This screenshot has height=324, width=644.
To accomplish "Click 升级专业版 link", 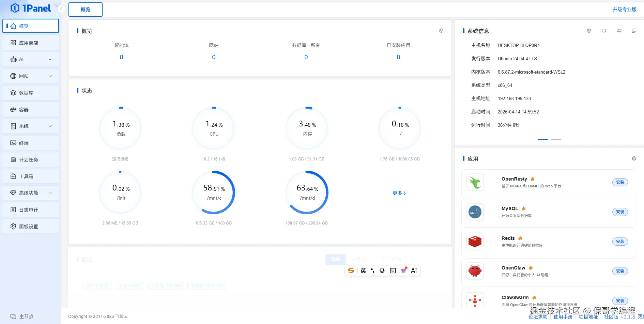I will (x=624, y=10).
